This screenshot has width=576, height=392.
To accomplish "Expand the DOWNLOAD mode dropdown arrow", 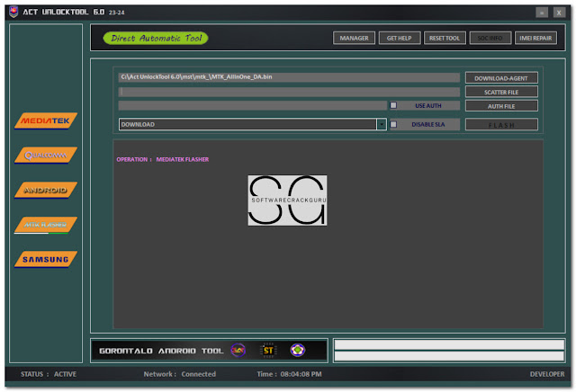I will click(x=382, y=124).
